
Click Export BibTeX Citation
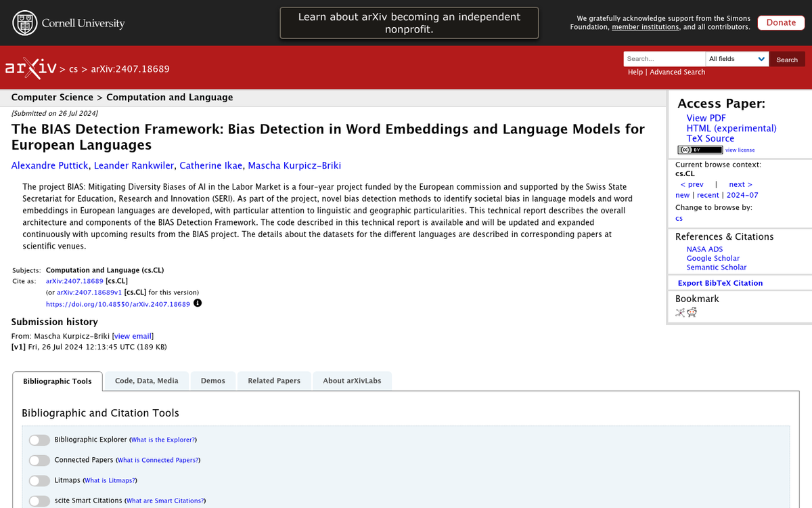pyautogui.click(x=720, y=283)
